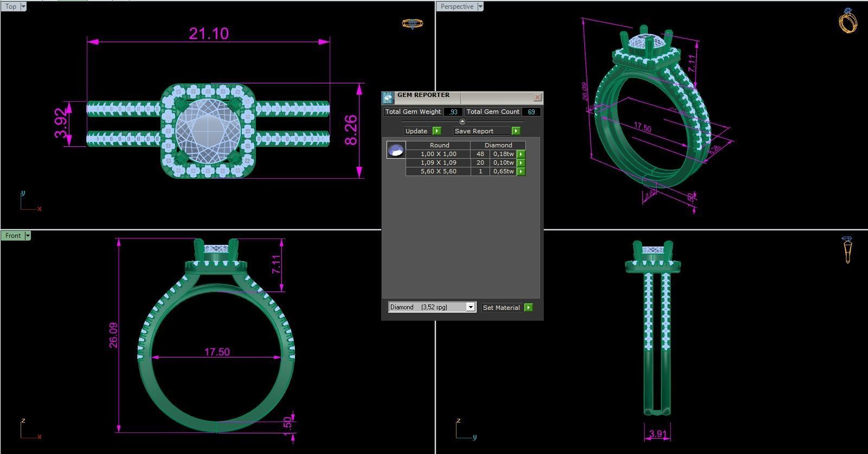Select the round diamond gem thumbnail
This screenshot has width=868, height=454.
coord(396,150)
